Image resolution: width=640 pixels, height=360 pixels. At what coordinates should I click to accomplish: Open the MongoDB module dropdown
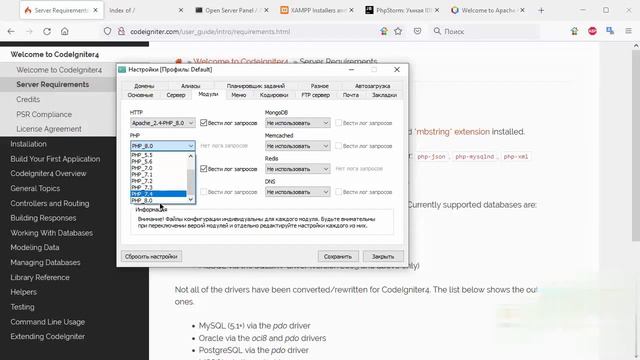[297, 123]
